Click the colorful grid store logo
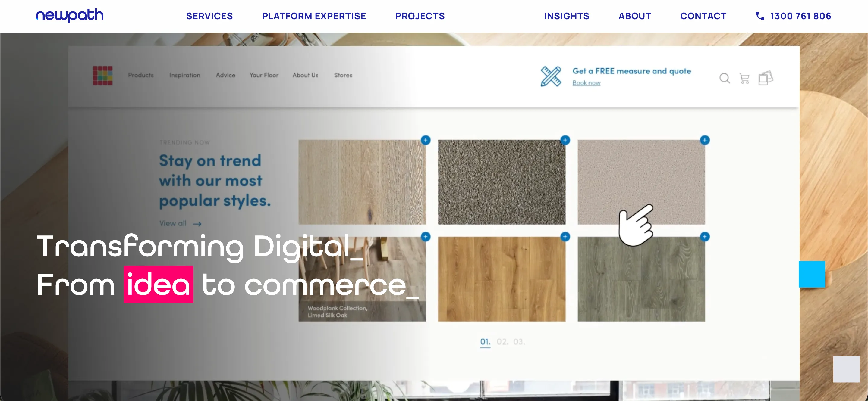This screenshot has height=401, width=868. pos(103,76)
